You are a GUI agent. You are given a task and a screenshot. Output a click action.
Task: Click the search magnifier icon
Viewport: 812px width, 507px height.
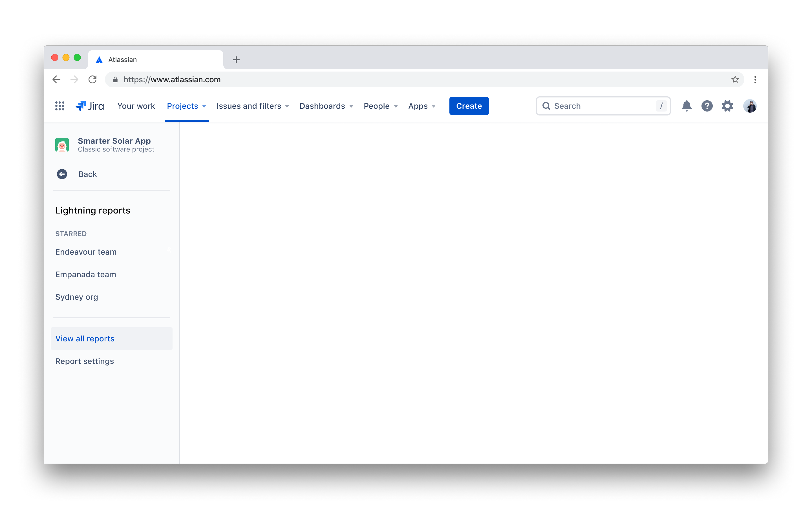coord(547,106)
